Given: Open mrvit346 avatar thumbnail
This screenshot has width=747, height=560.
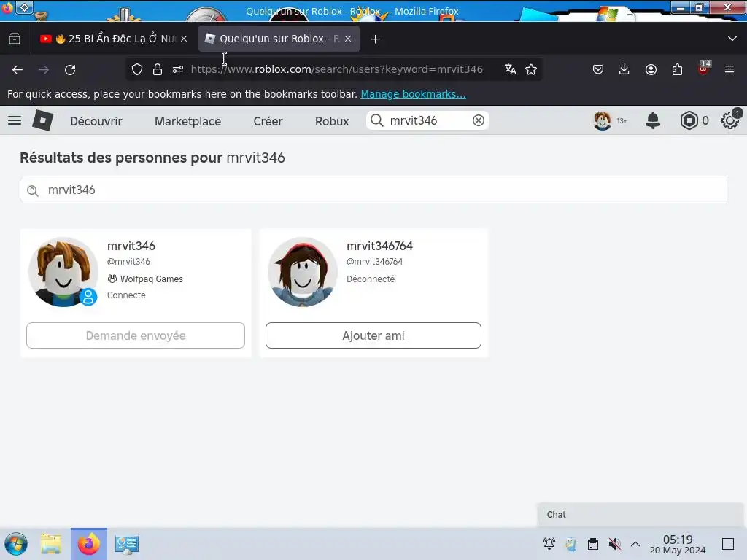Looking at the screenshot, I should [x=63, y=272].
